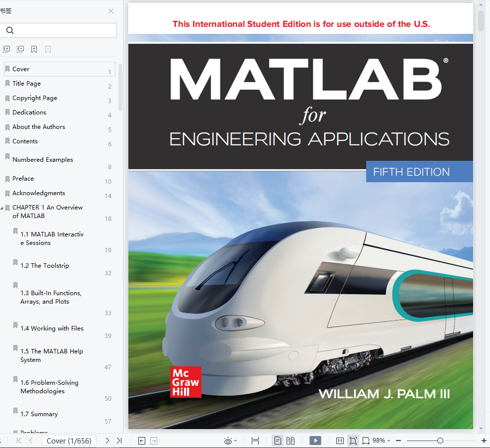Close the bookmarks panel
490x448 pixels.
110,11
